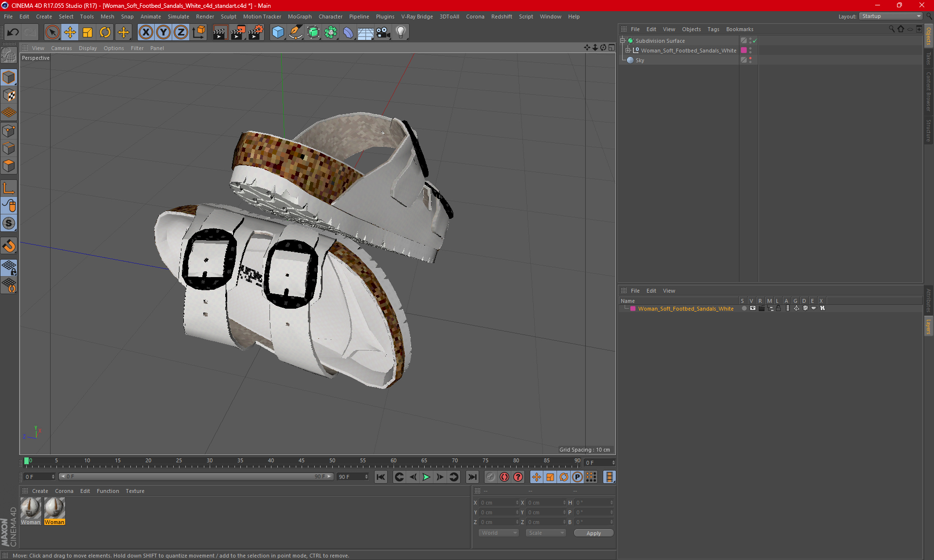
Task: Toggle layer view eye icon
Action: [753, 308]
